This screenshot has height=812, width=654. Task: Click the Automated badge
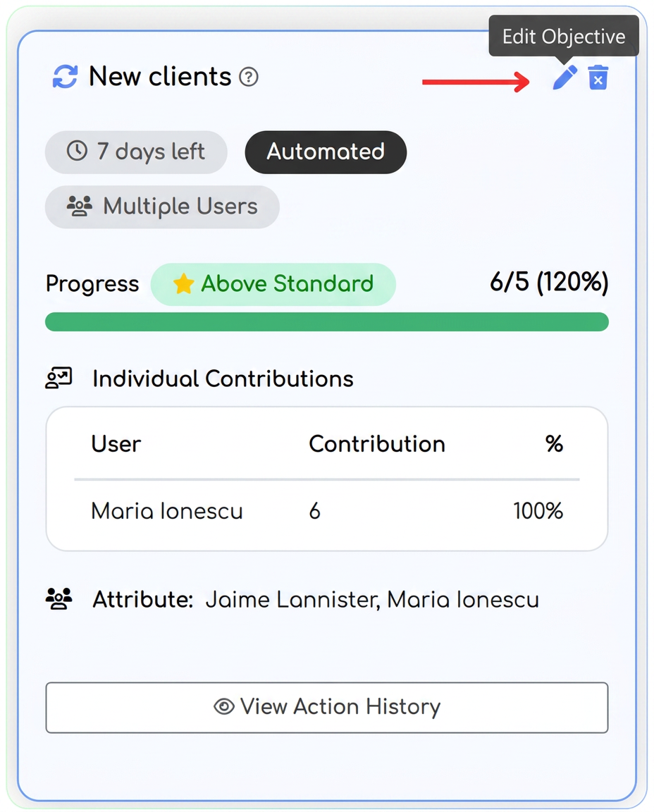pyautogui.click(x=326, y=152)
